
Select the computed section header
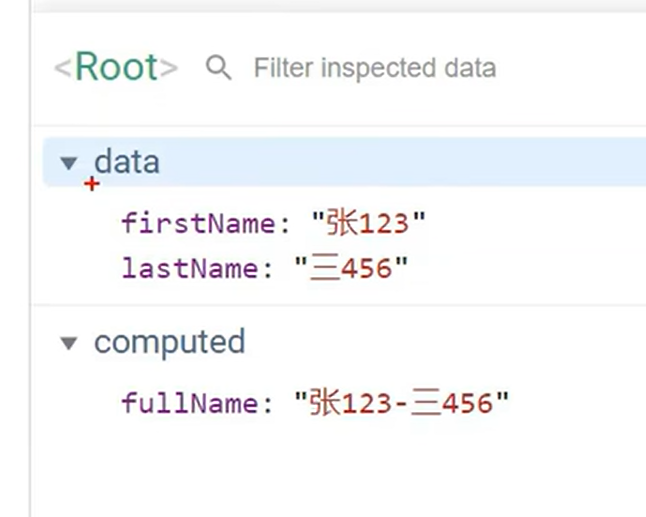(x=169, y=342)
